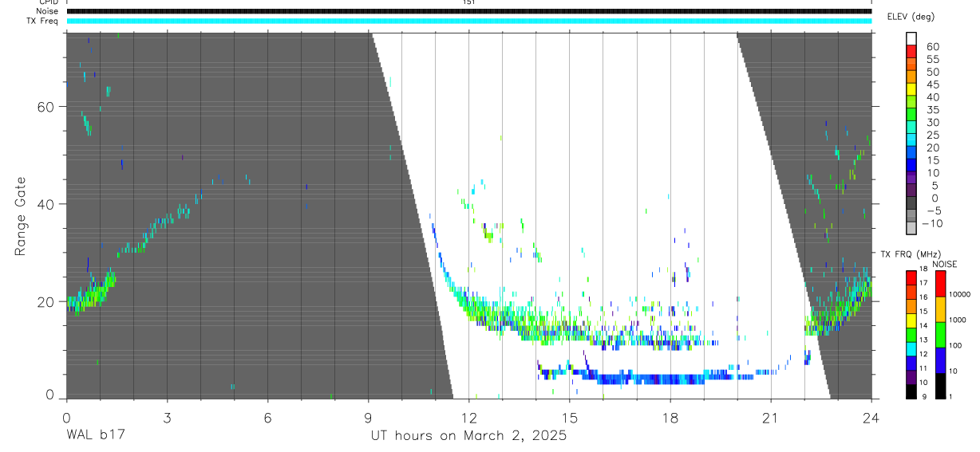Click the '35' label on the ELEV colorbar
This screenshot has width=980, height=452.
(x=933, y=110)
